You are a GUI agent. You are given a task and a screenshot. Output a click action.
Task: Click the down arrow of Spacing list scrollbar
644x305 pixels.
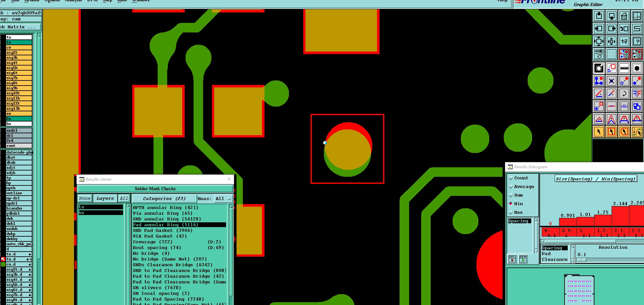coord(536,251)
